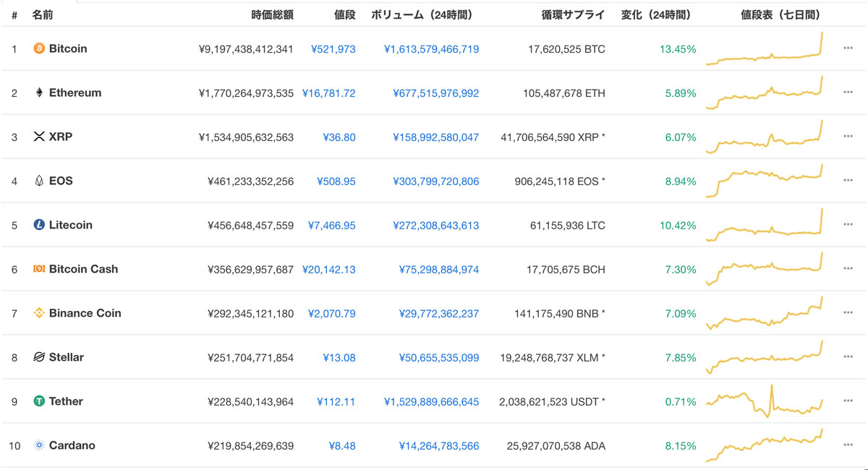Click Cardano volume ¥14,264,783,566
Image resolution: width=868 pixels, height=470 pixels.
(439, 446)
